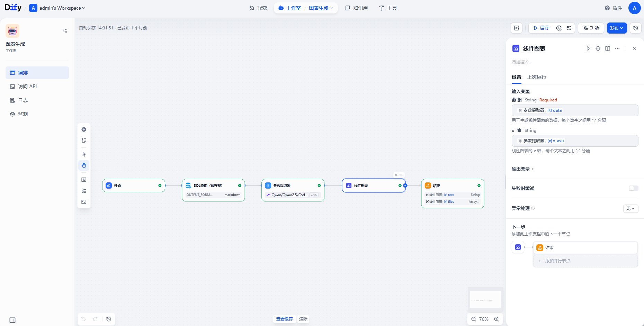Click the add note icon
This screenshot has height=326, width=644.
84,141
